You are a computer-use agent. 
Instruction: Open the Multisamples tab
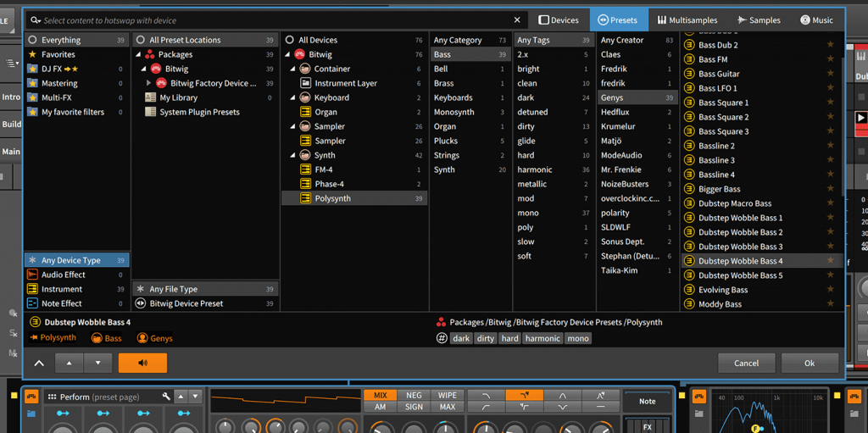[x=687, y=20]
